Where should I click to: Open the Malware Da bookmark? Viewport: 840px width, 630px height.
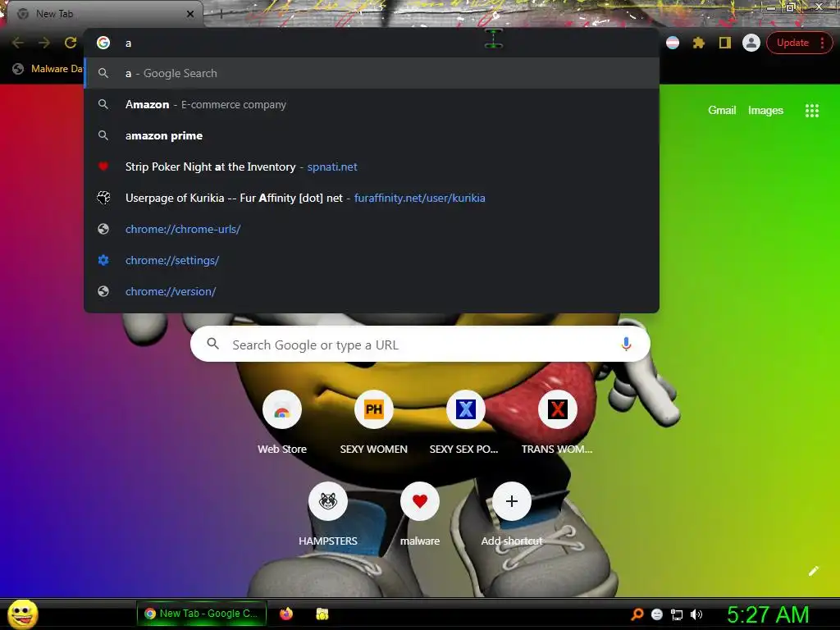pyautogui.click(x=47, y=69)
